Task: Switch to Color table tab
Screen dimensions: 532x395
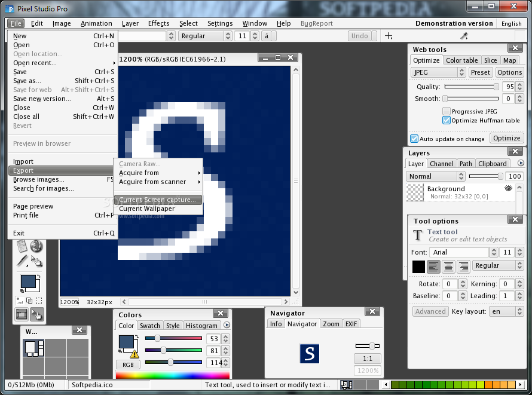Action: pyautogui.click(x=461, y=60)
